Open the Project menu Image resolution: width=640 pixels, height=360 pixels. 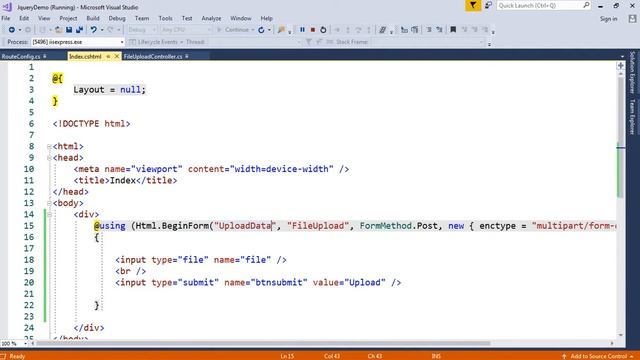pos(68,18)
